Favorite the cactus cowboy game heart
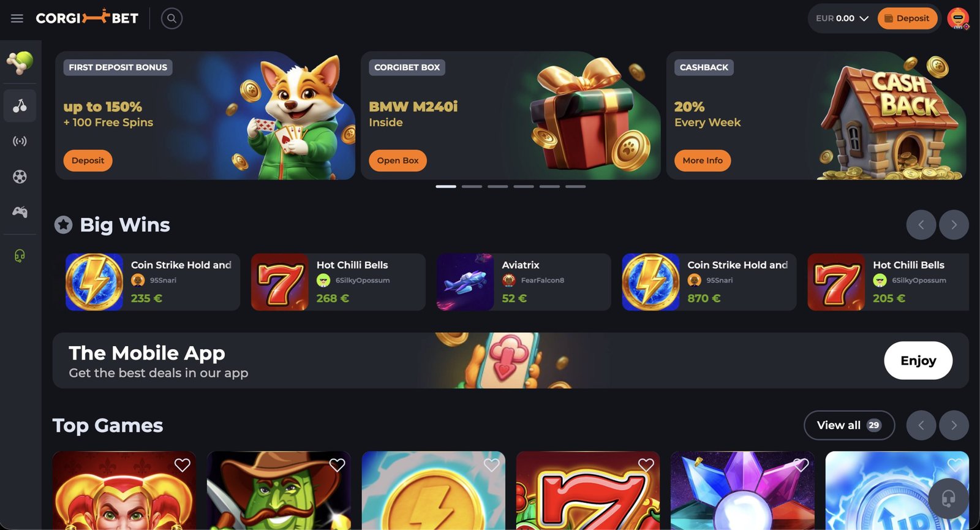The height and width of the screenshot is (530, 980). click(337, 465)
